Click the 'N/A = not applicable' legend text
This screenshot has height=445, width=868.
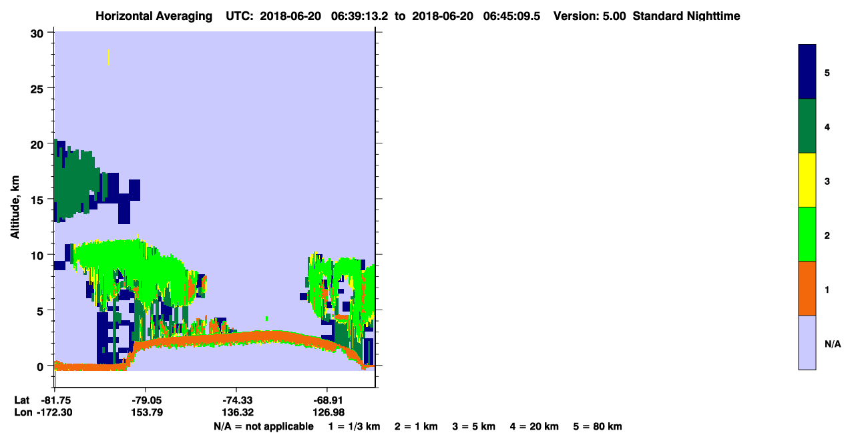point(264,426)
